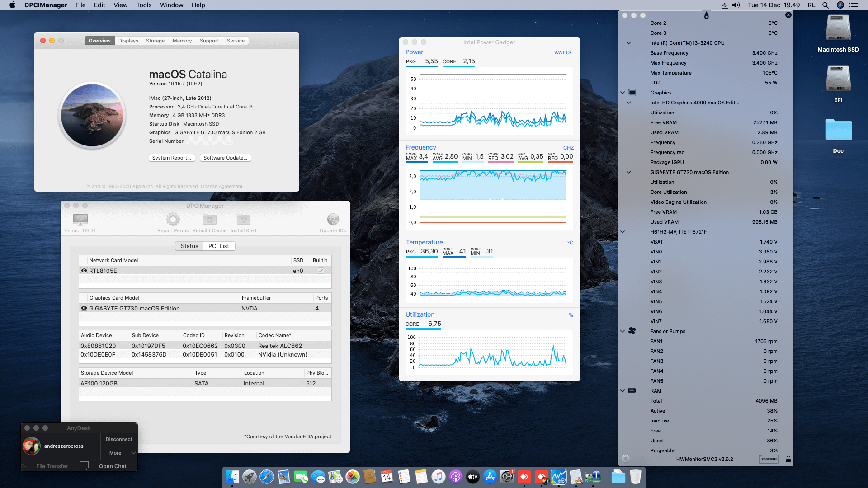This screenshot has width=868, height=488.
Task: Open the Storage tab in About This Mac
Action: (x=155, y=40)
